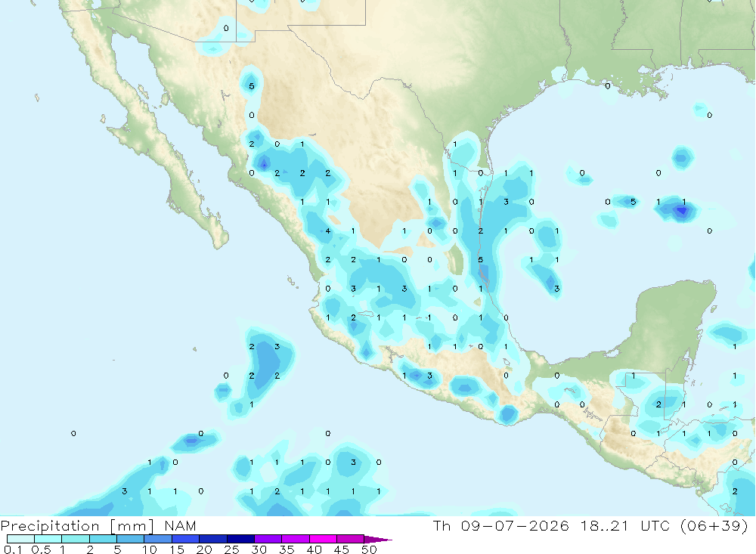Click the "(06+39)" forecast offset text
756x554 pixels.
pos(714,525)
